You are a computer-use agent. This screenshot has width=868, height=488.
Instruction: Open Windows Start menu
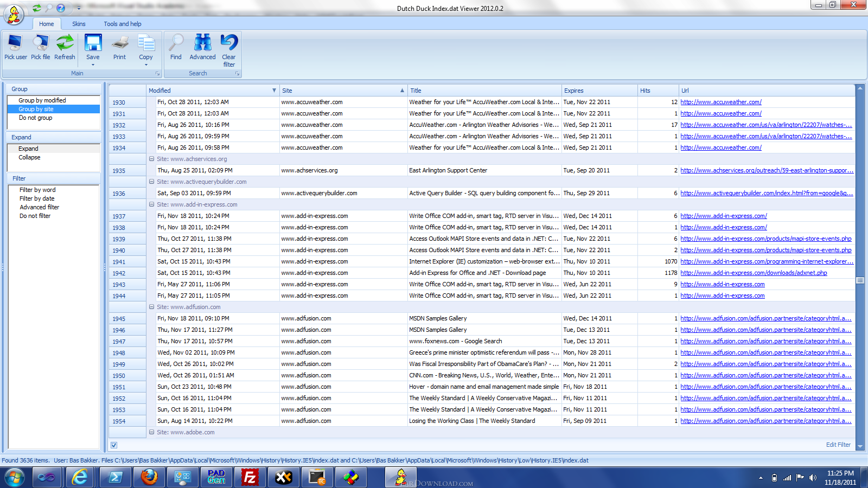[x=15, y=478]
